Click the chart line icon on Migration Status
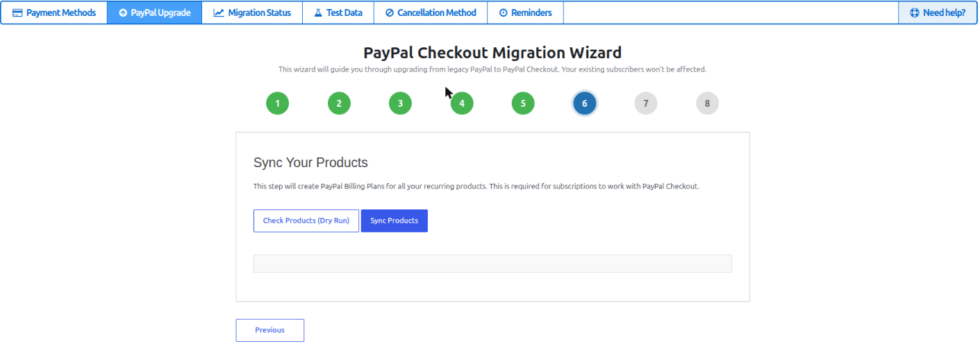This screenshot has width=980, height=344. [x=219, y=12]
